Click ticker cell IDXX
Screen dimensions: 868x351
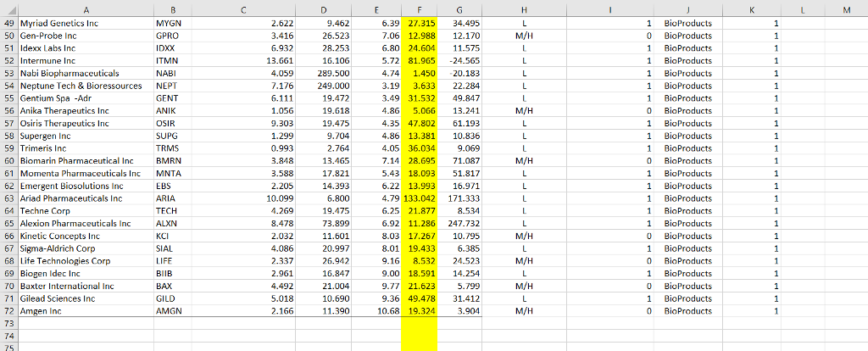(173, 48)
